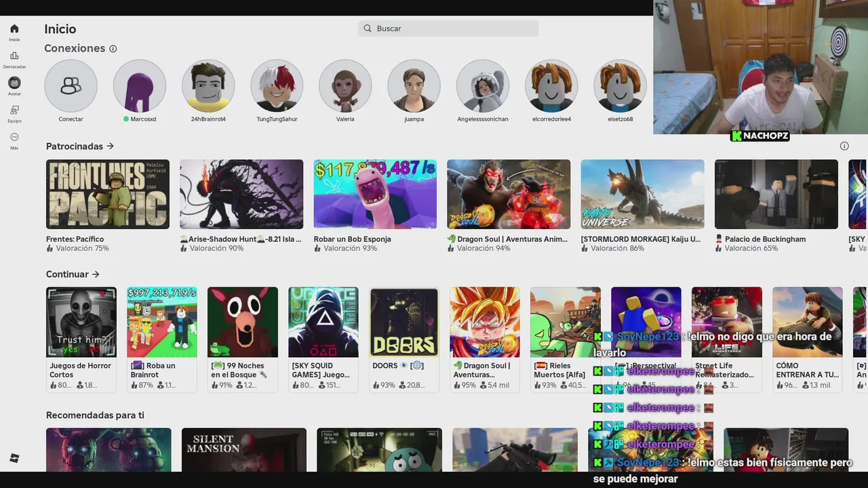Click the NACHOPZ streamer name badge
The image size is (868, 488).
(x=759, y=136)
